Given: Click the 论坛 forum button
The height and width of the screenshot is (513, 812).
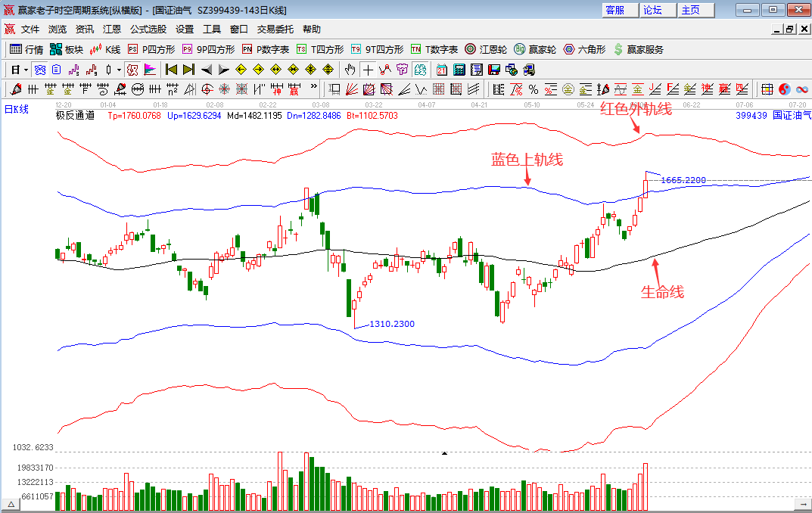Looking at the screenshot, I should point(658,10).
